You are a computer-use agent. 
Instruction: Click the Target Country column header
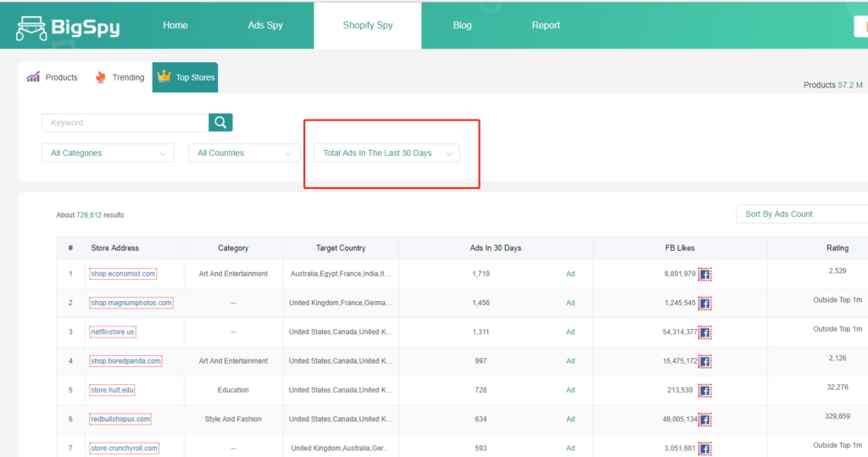click(341, 248)
